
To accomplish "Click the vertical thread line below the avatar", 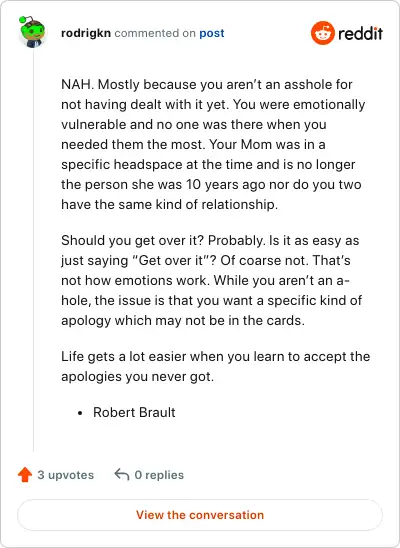I will coord(34,250).
